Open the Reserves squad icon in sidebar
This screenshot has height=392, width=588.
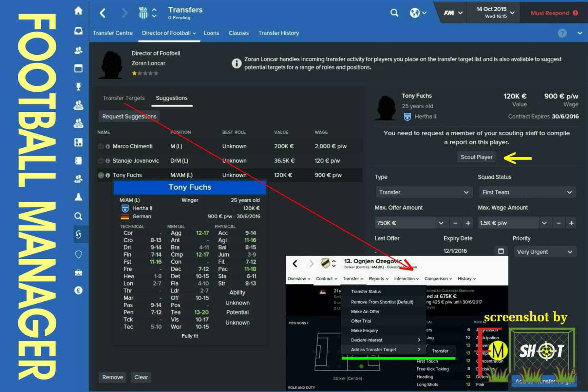[x=78, y=105]
